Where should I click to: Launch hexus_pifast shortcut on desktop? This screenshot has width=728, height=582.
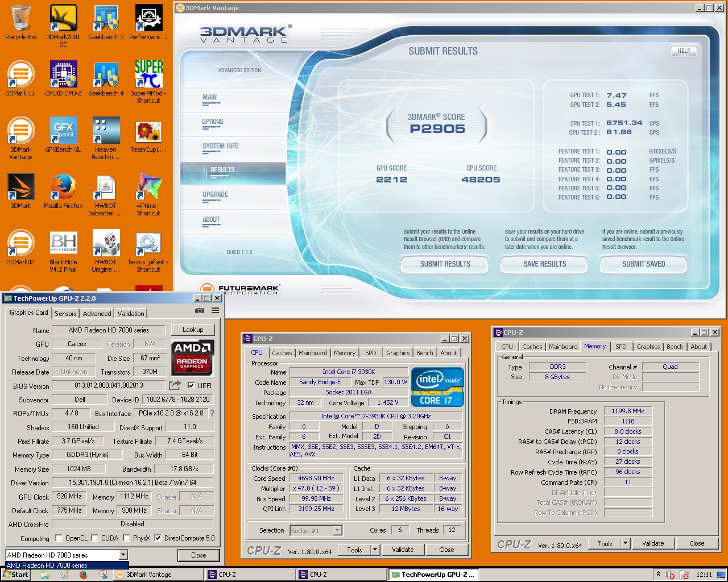(148, 251)
